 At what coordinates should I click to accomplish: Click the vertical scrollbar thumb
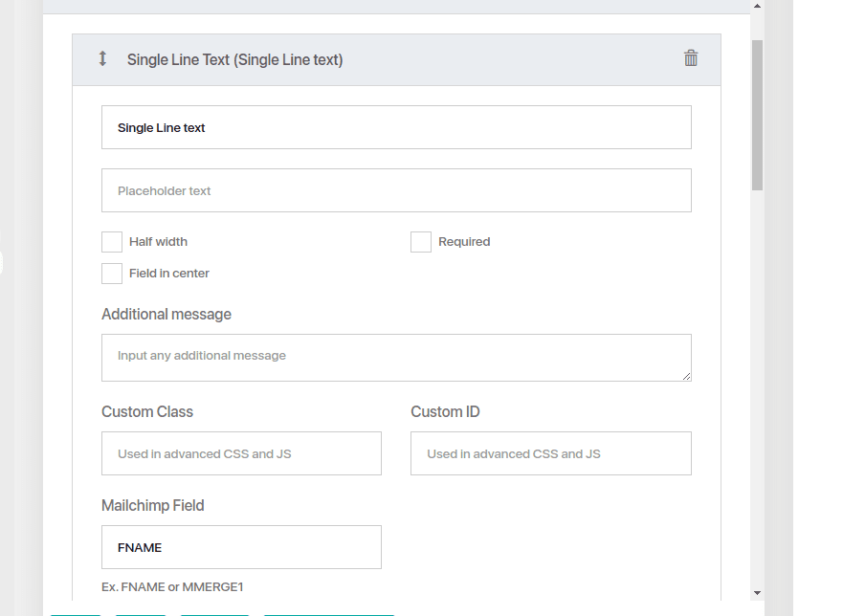pyautogui.click(x=757, y=115)
